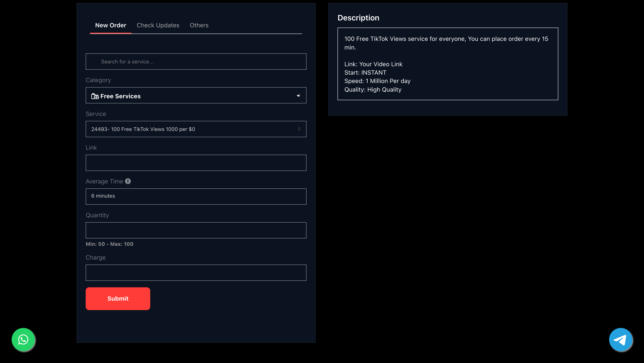The width and height of the screenshot is (644, 363).
Task: Click the Description text box
Action: 447,64
